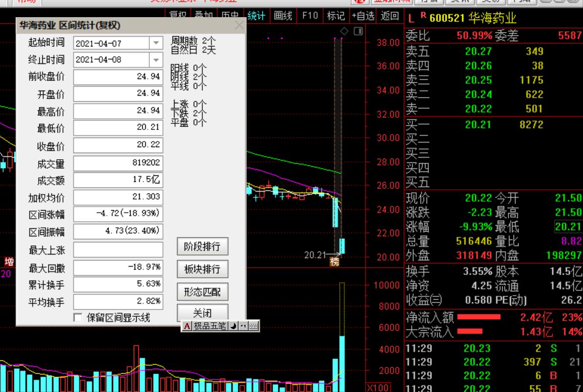Click the 加权均价 field showing 21.303

click(x=118, y=197)
